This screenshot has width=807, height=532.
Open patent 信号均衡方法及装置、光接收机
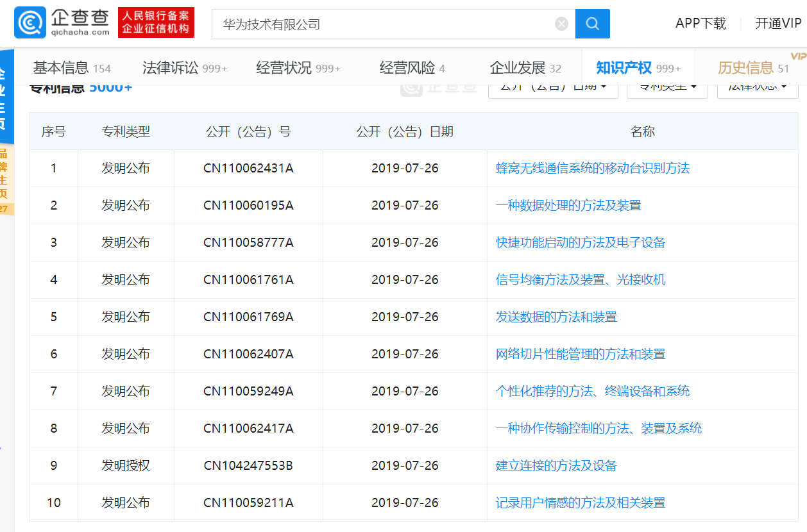click(581, 279)
